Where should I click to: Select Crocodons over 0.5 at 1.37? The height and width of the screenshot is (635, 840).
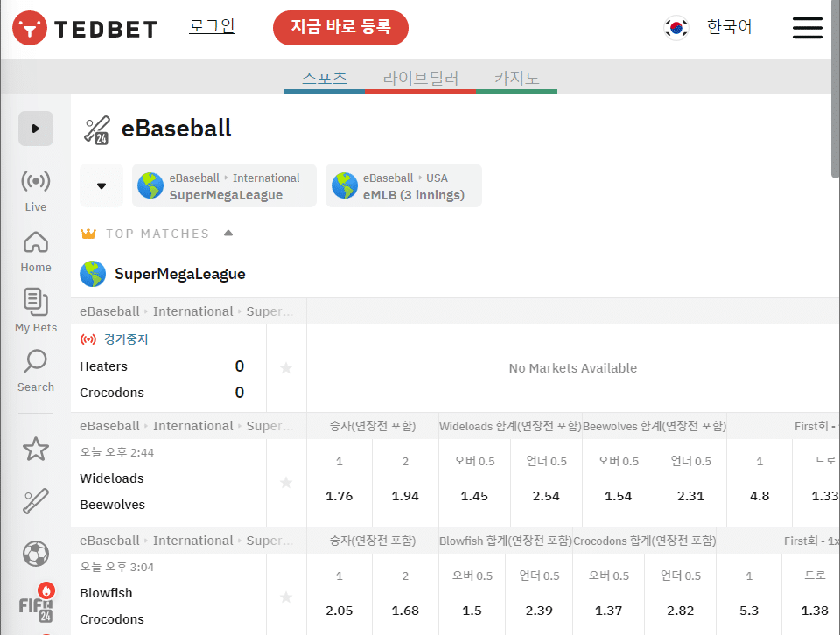[609, 594]
